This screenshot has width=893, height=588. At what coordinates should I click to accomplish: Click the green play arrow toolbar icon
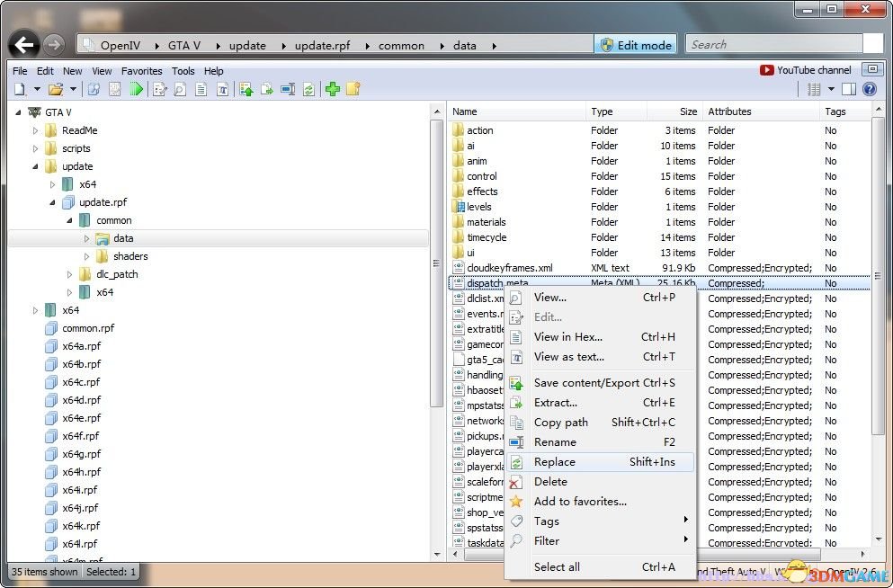point(137,89)
